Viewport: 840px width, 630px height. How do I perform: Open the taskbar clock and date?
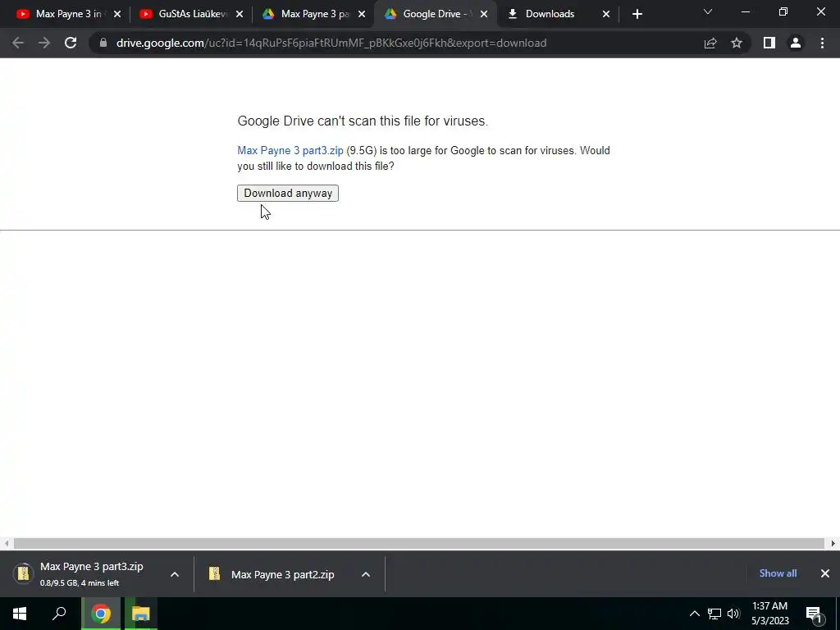pyautogui.click(x=769, y=614)
